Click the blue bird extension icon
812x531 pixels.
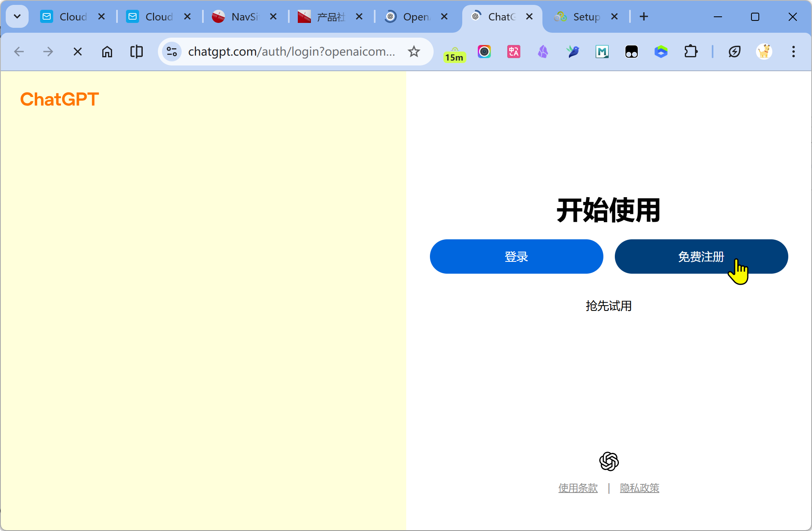[x=573, y=52]
